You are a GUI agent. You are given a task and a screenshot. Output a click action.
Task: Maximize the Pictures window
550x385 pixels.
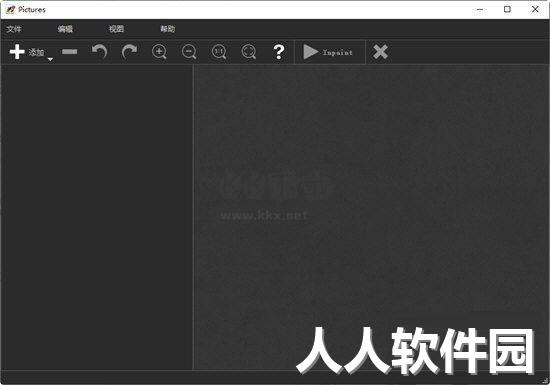coord(507,9)
